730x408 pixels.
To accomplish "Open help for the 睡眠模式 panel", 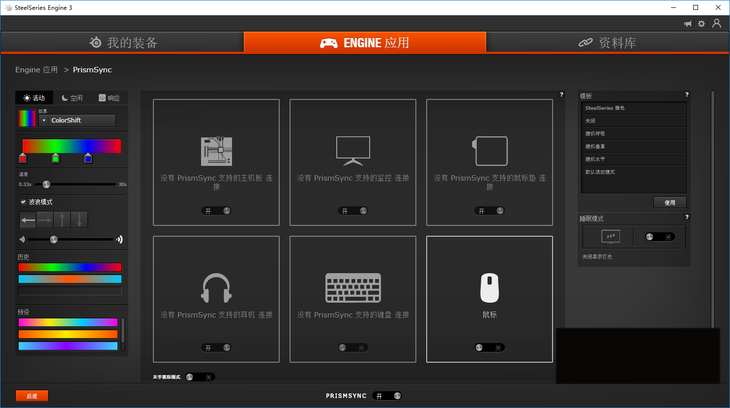I will (686, 217).
